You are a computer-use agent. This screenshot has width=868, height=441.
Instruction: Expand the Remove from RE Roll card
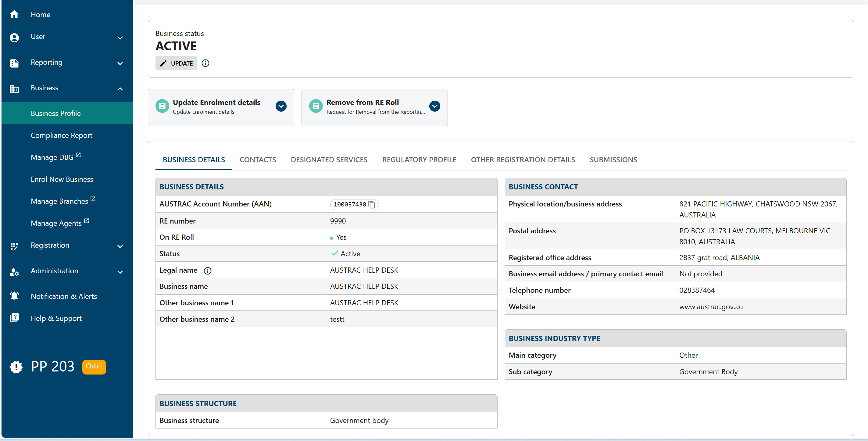click(434, 106)
